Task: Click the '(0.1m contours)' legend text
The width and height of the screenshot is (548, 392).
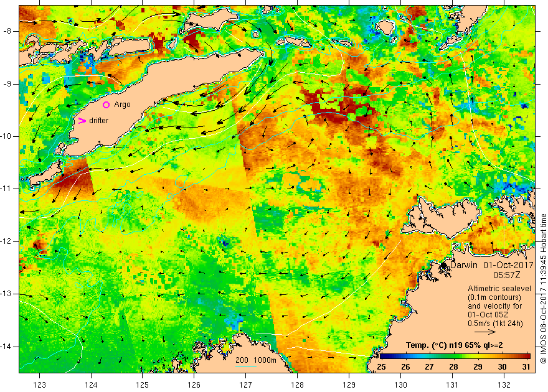Action: pyautogui.click(x=494, y=297)
